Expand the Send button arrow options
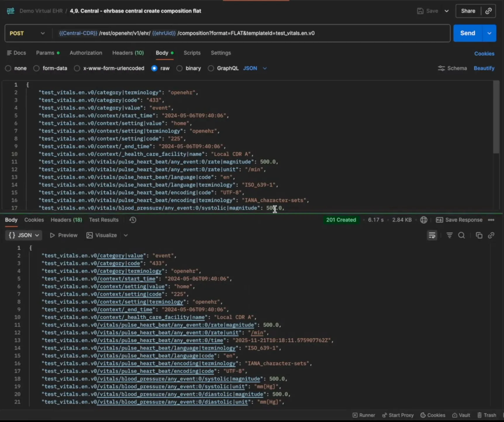 pos(489,33)
